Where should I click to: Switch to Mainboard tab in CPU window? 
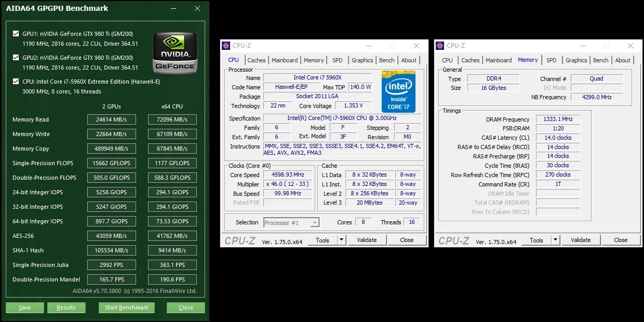(285, 60)
